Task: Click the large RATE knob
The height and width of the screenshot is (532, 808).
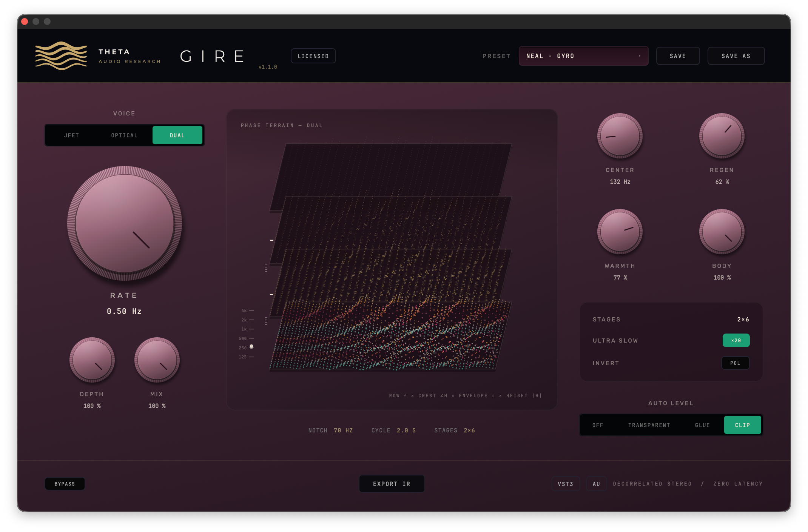Action: pyautogui.click(x=125, y=223)
